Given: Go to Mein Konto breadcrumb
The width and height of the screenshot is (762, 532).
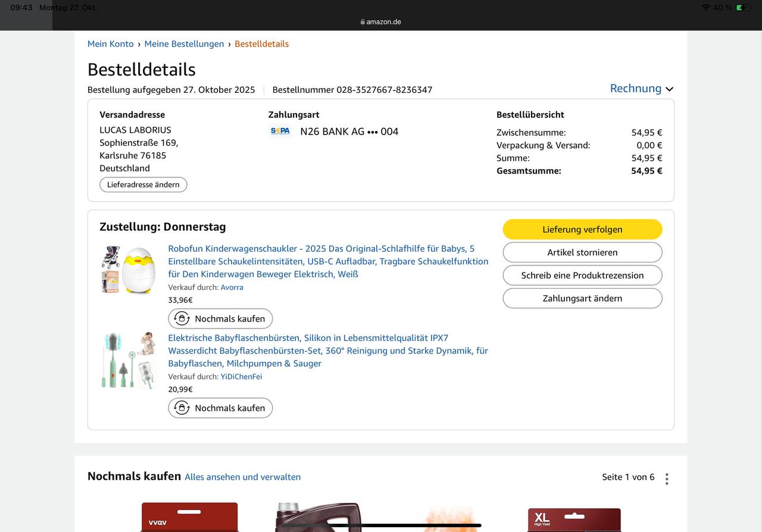Looking at the screenshot, I should pyautogui.click(x=110, y=44).
